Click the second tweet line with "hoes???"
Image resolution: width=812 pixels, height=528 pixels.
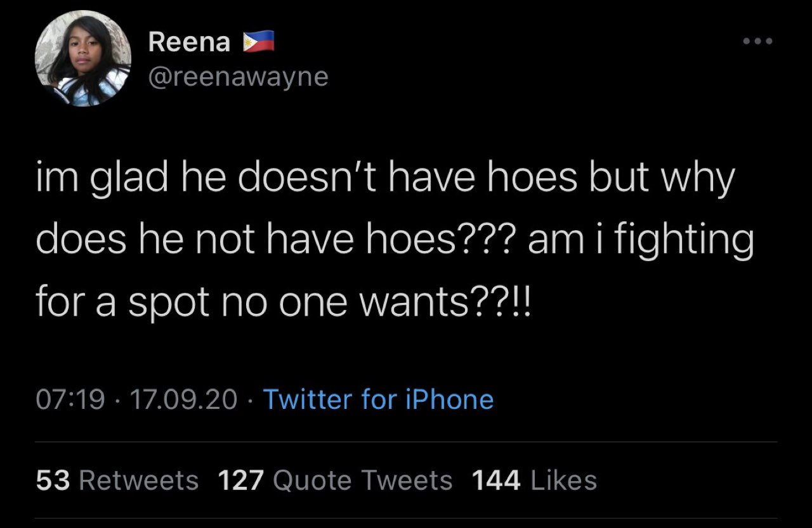[x=395, y=241]
